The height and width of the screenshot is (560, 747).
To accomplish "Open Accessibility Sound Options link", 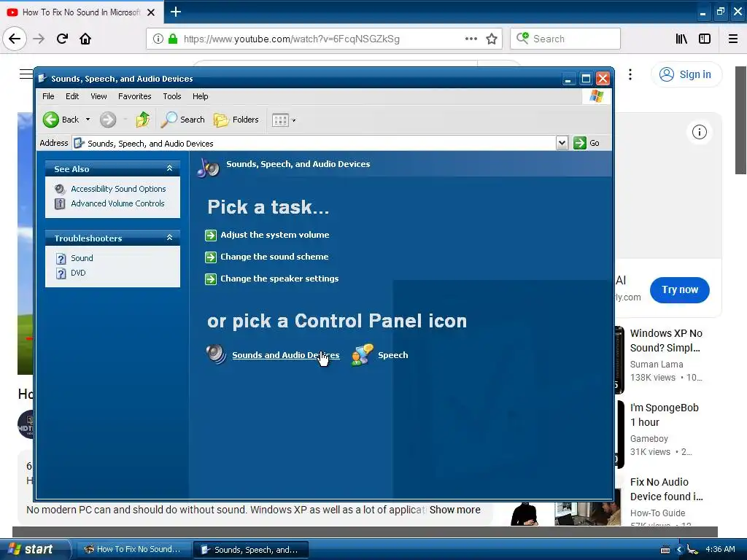I will (118, 189).
